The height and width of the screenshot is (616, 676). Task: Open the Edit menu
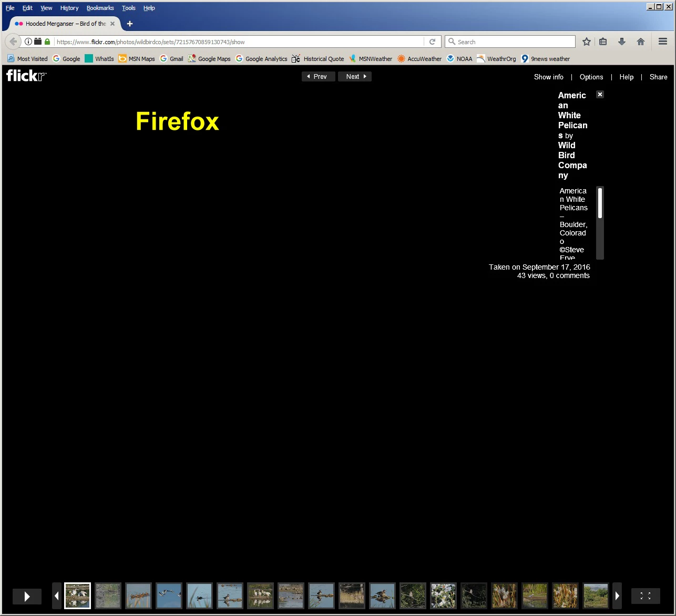[27, 8]
